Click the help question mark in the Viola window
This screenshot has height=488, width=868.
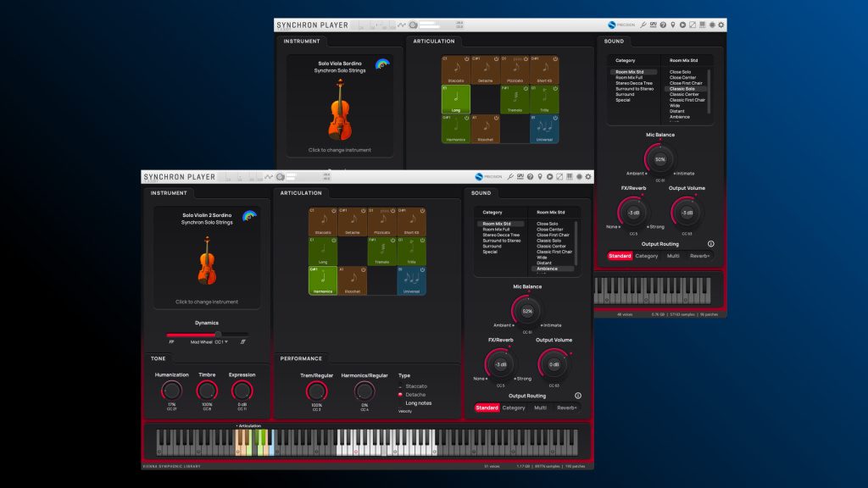pyautogui.click(x=663, y=25)
